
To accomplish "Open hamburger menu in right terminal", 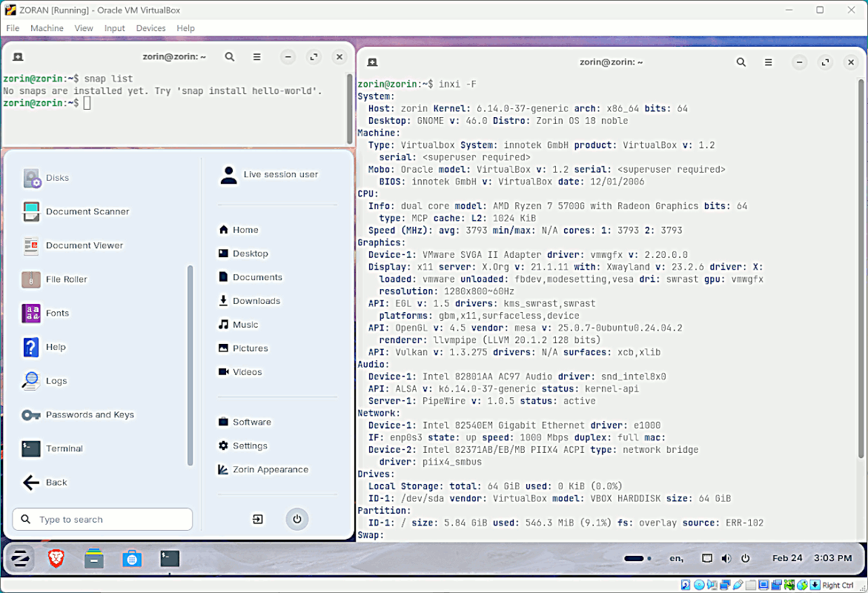I will pos(769,62).
